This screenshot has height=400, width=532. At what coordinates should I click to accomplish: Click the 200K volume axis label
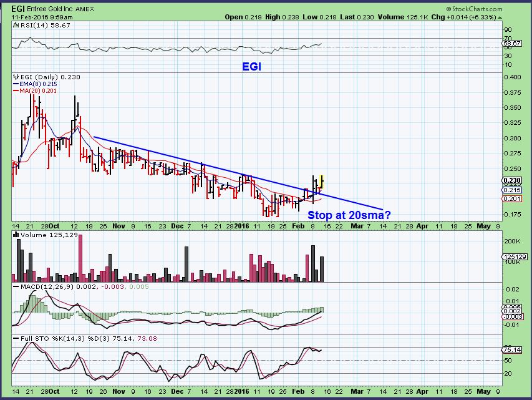(513, 241)
